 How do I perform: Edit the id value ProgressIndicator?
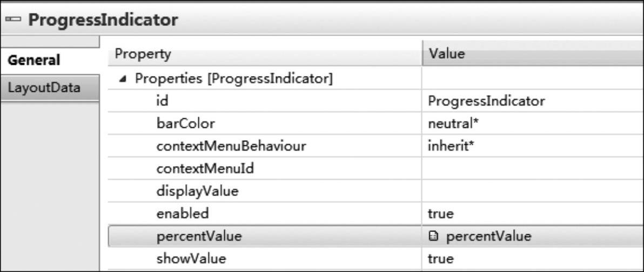pyautogui.click(x=533, y=101)
